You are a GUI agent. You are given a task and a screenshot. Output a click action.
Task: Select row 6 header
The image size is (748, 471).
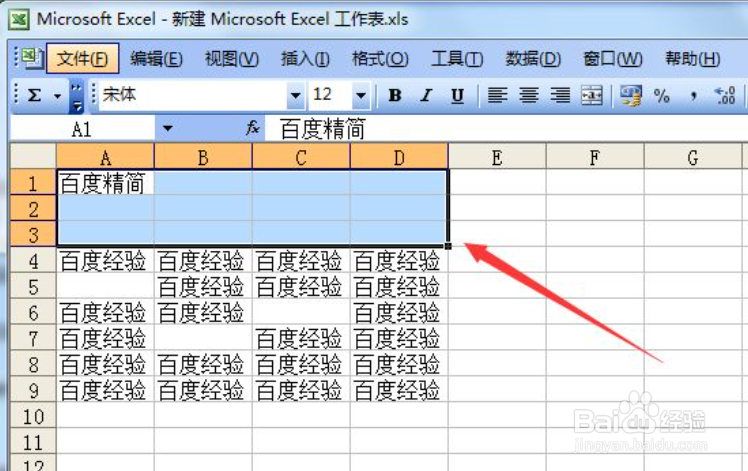pos(33,313)
